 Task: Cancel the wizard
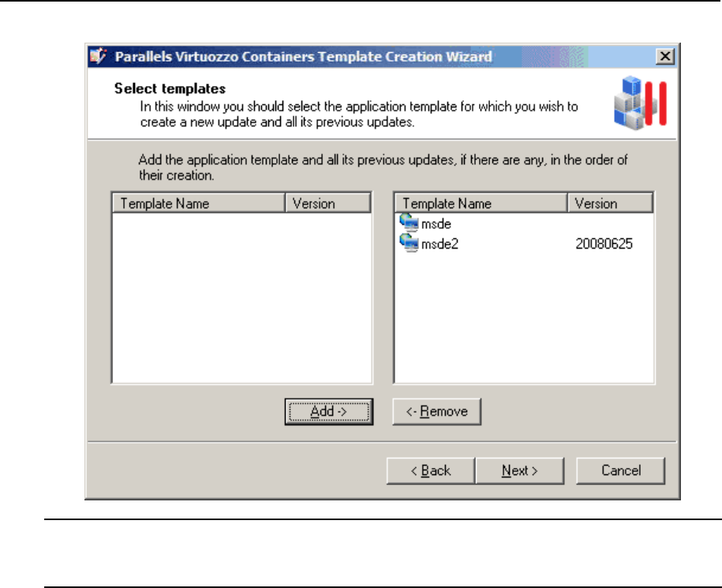[621, 470]
